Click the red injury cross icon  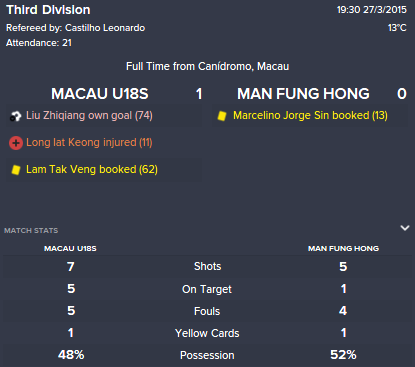tap(16, 143)
